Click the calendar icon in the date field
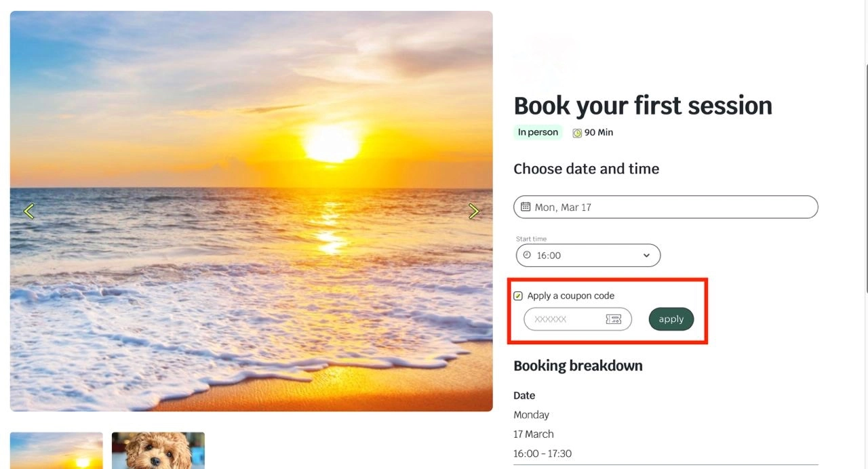868x469 pixels. click(526, 207)
